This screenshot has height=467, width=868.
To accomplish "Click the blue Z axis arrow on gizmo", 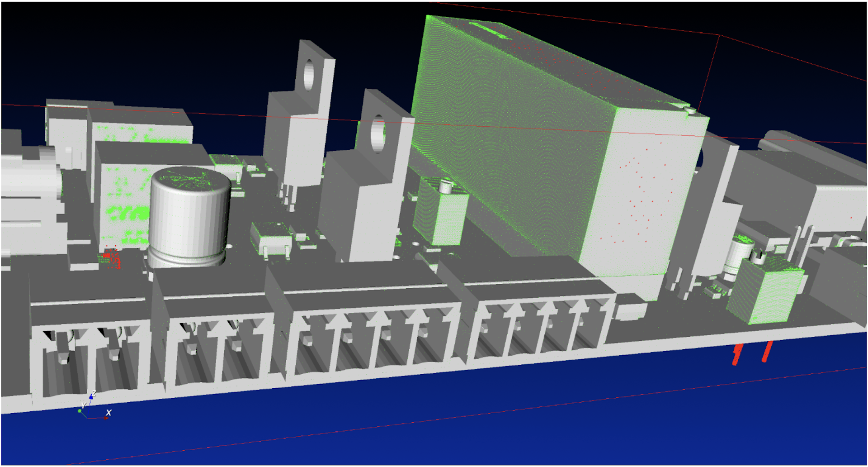I will (x=91, y=396).
